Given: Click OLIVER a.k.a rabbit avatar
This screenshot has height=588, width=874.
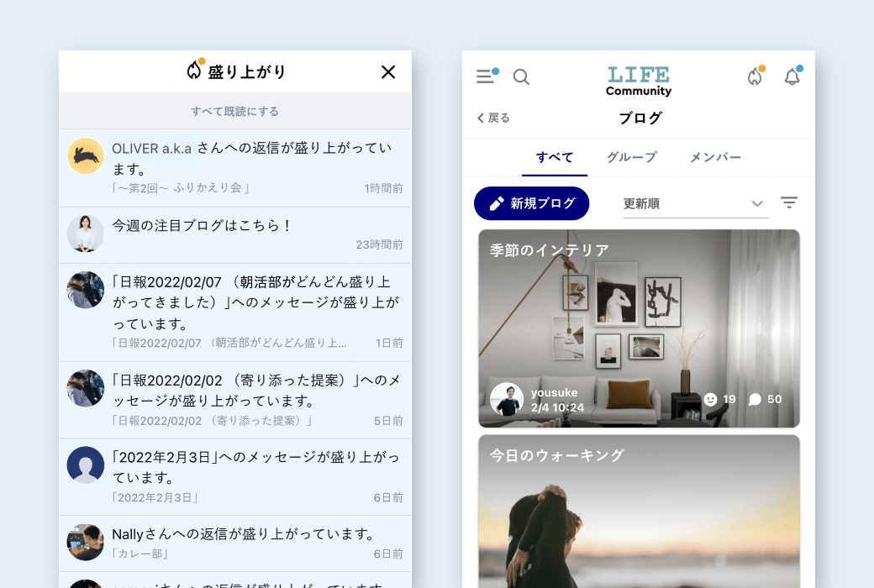Looking at the screenshot, I should click(86, 156).
